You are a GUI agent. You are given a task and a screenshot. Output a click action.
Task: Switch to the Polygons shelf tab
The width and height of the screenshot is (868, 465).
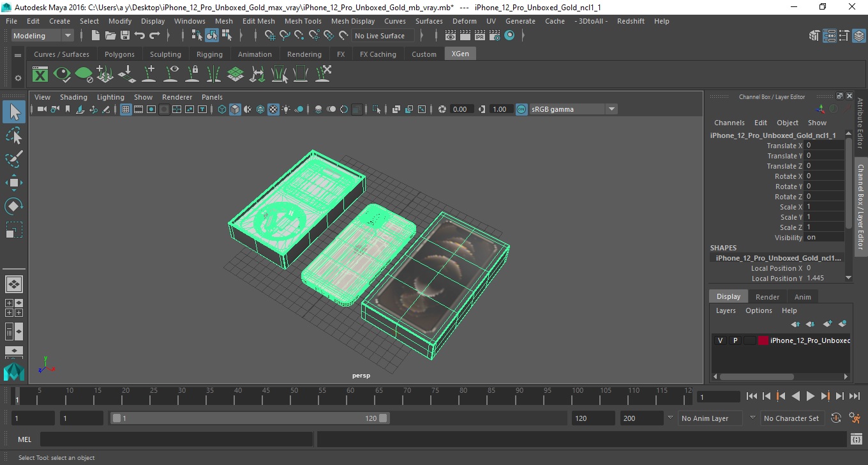(119, 54)
